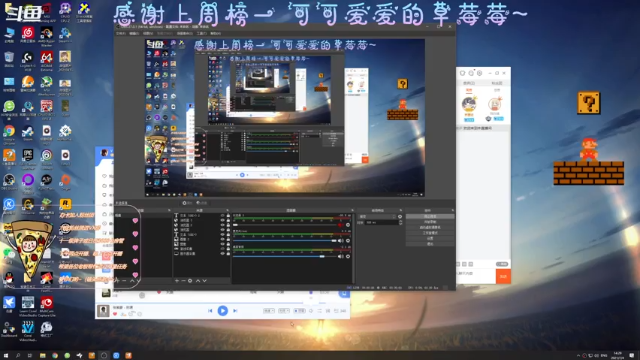The height and width of the screenshot is (360, 640).
Task: Add a new source in OBS sources panel
Action: click(177, 281)
